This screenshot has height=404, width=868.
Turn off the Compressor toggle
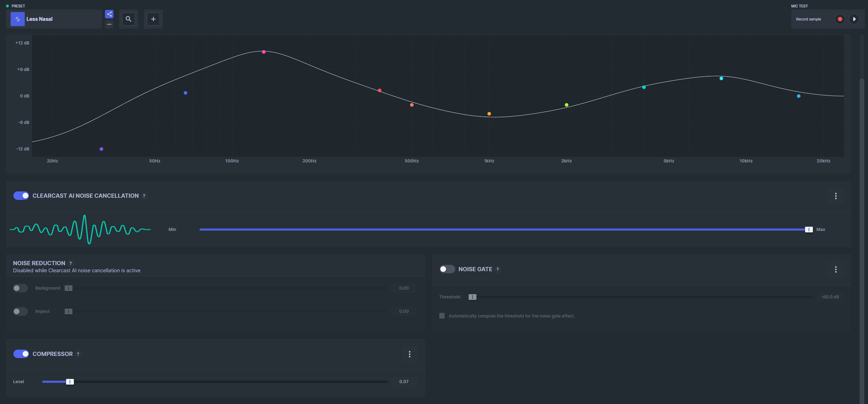point(21,354)
